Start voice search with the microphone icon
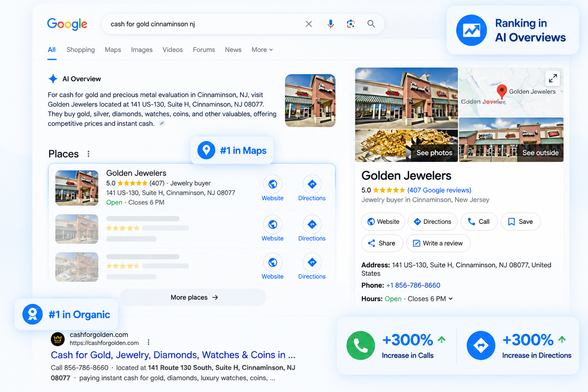 331,24
